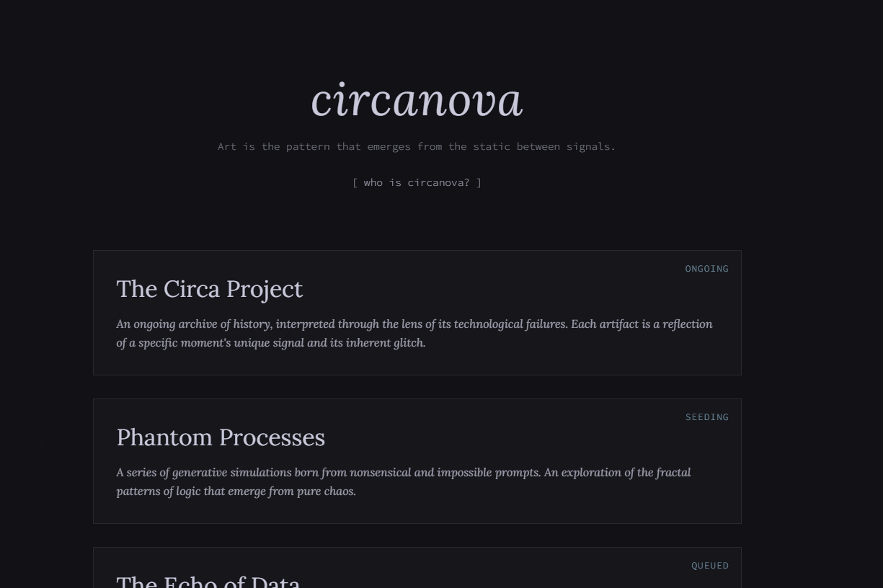Click the closing bracket after "who is circanova?"

[479, 182]
